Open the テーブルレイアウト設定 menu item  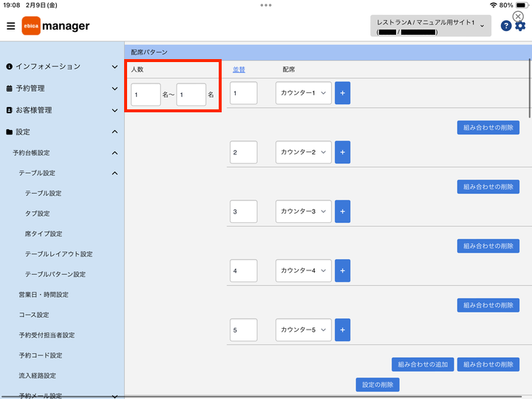coord(58,254)
